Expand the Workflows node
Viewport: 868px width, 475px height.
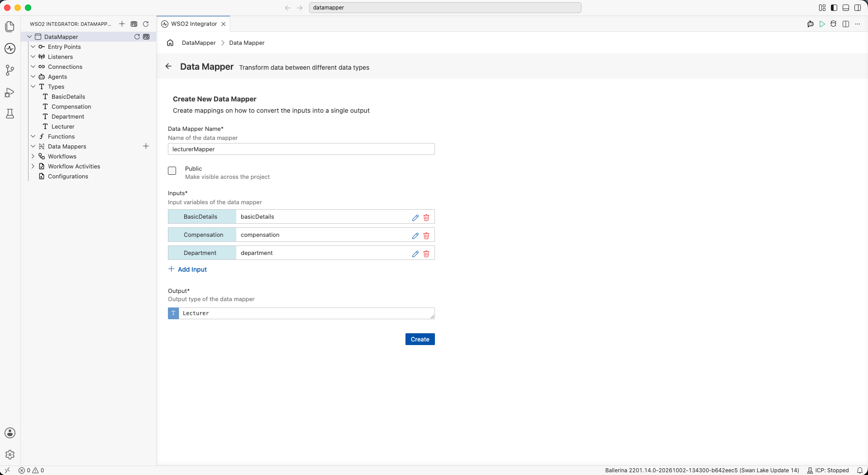coord(33,156)
